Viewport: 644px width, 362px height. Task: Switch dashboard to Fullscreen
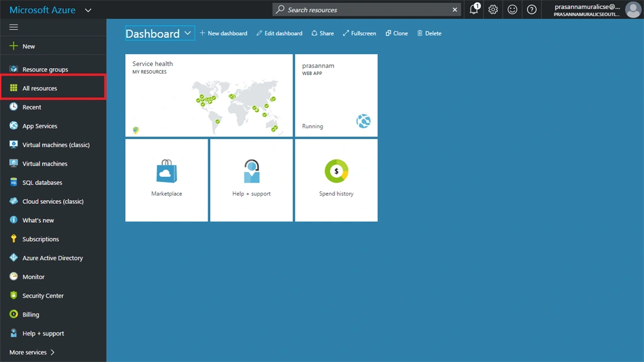click(x=359, y=33)
